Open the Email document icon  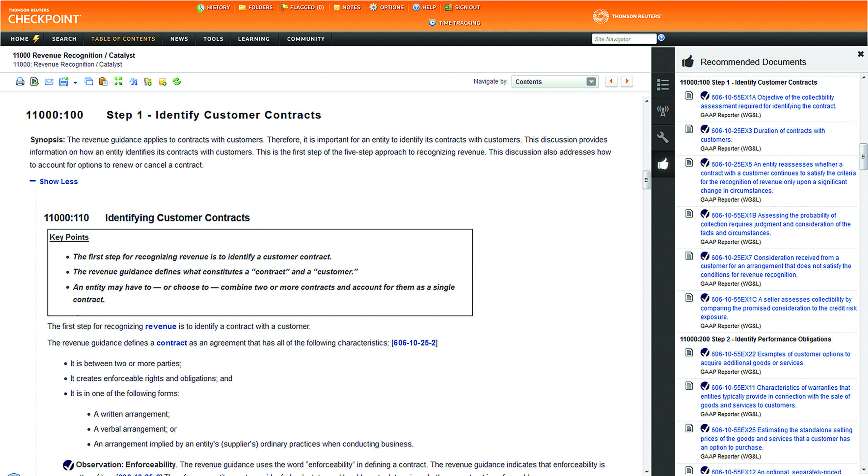(48, 82)
